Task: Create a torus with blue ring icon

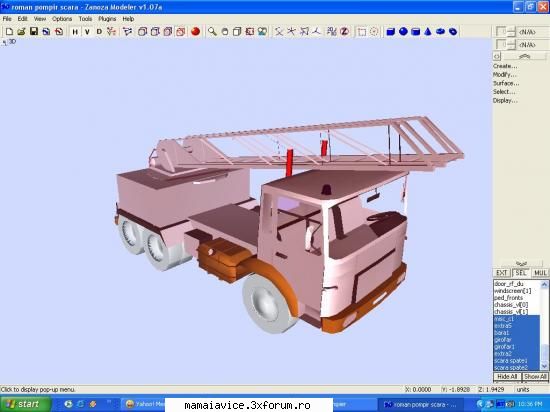Action: tap(440, 32)
